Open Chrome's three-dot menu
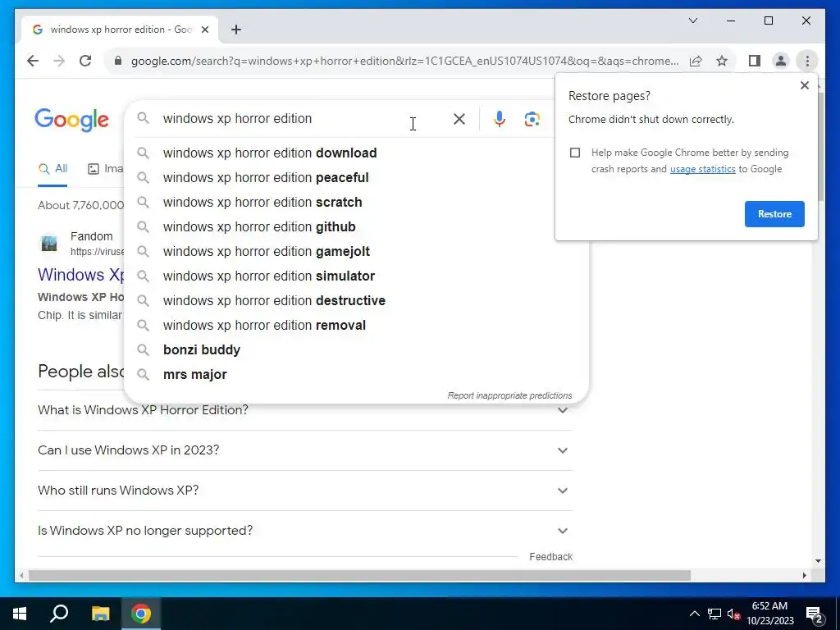840x630 pixels. pos(807,61)
